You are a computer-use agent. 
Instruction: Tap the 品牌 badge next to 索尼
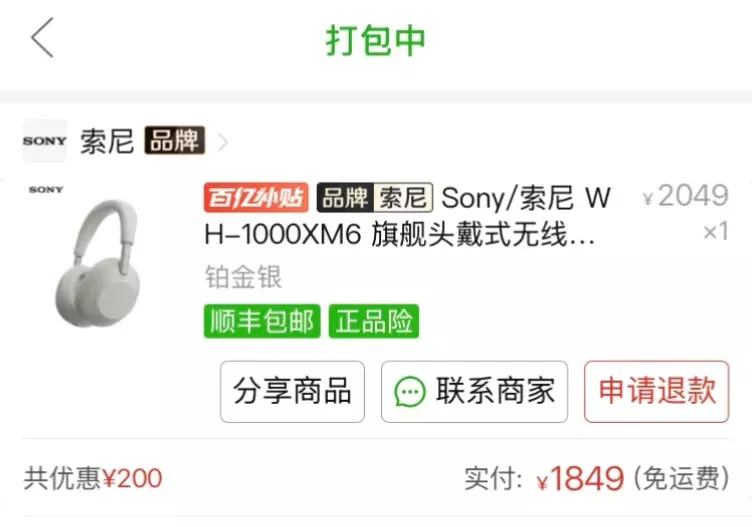click(x=175, y=141)
